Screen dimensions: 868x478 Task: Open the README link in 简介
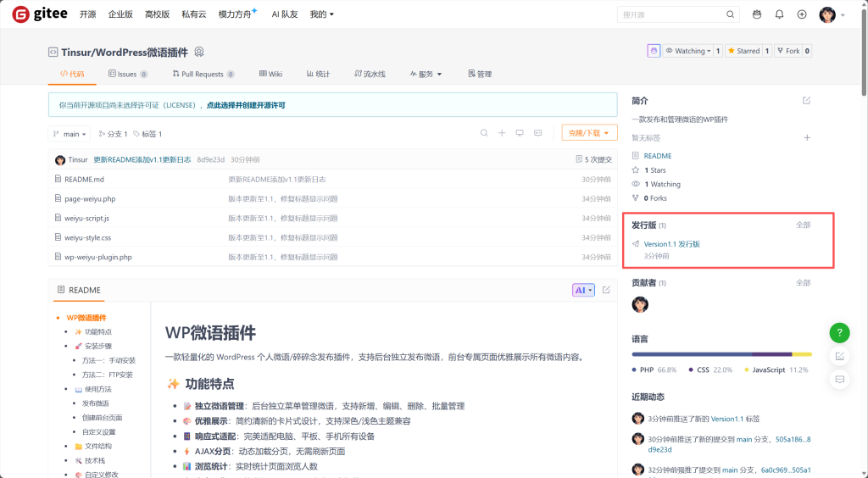[658, 156]
